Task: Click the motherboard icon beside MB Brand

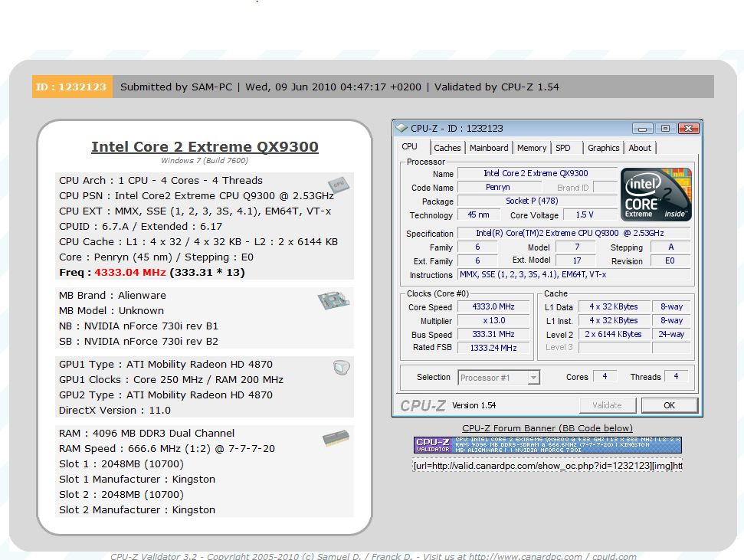Action: 333,300
